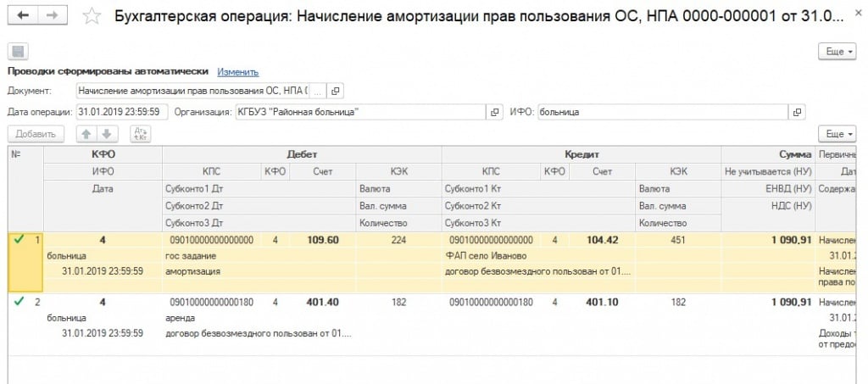Select debit account 109.60 cell

click(x=322, y=240)
